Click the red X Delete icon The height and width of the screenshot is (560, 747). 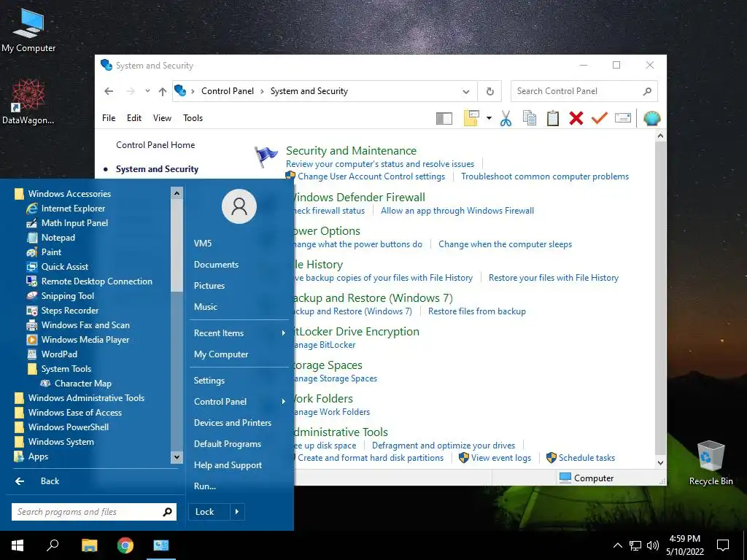[x=576, y=118]
